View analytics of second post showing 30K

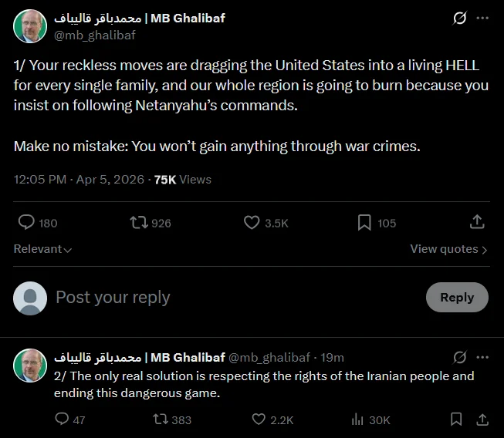pos(357,419)
